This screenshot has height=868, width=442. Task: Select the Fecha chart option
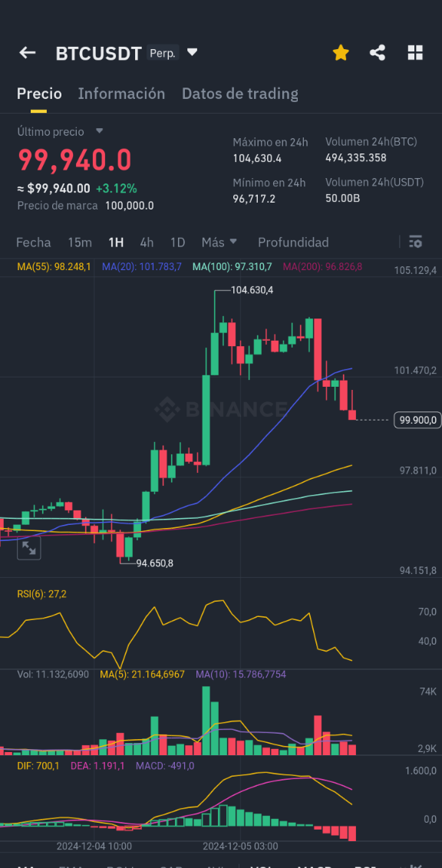pos(33,243)
